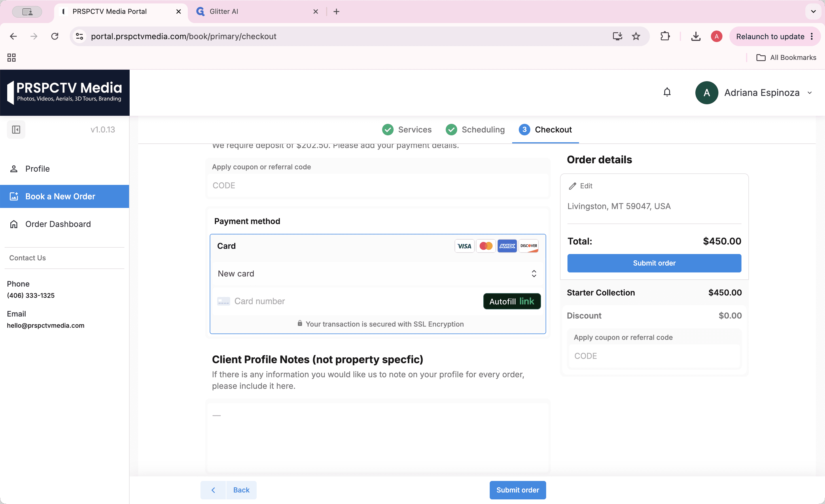Viewport: 825px width, 504px height.
Task: View site information icon in address bar
Action: (x=79, y=36)
